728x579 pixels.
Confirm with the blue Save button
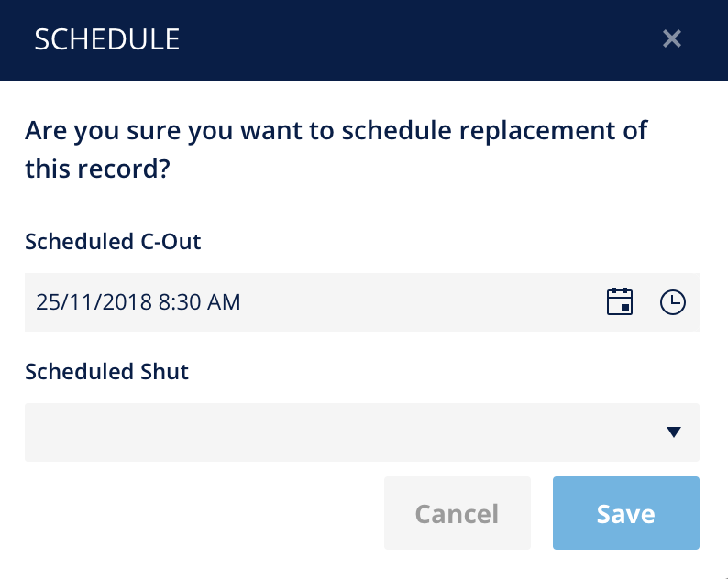coord(626,513)
